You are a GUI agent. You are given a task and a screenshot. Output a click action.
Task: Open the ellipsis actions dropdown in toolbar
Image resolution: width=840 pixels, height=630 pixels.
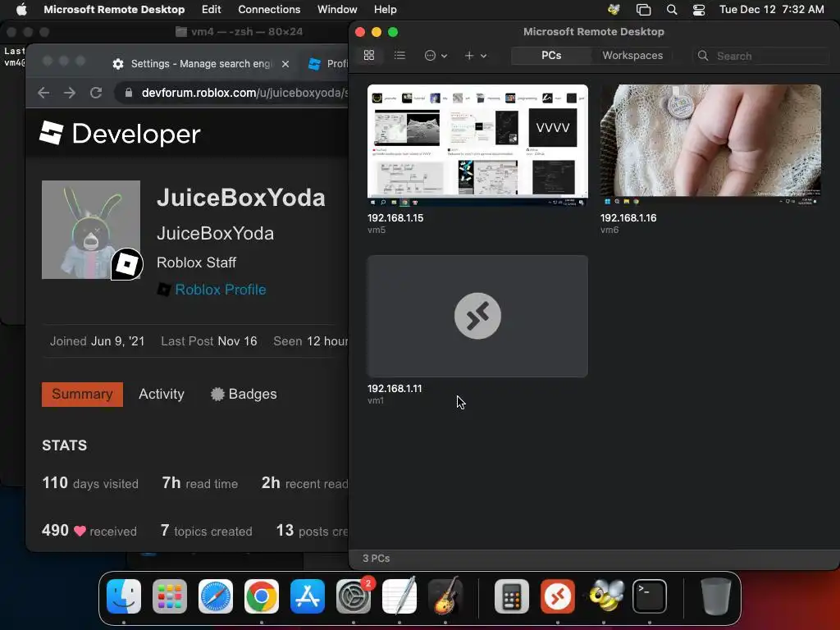pyautogui.click(x=436, y=55)
